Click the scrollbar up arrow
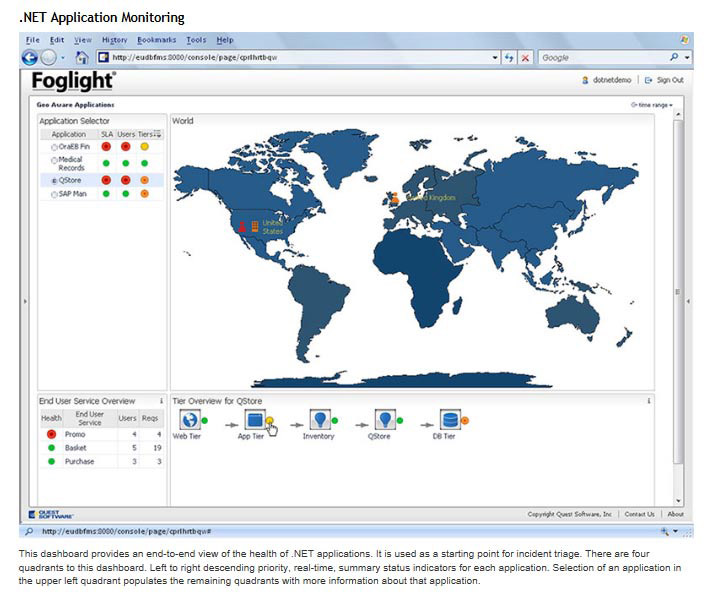Screen dimensions: 711x593 [x=678, y=115]
